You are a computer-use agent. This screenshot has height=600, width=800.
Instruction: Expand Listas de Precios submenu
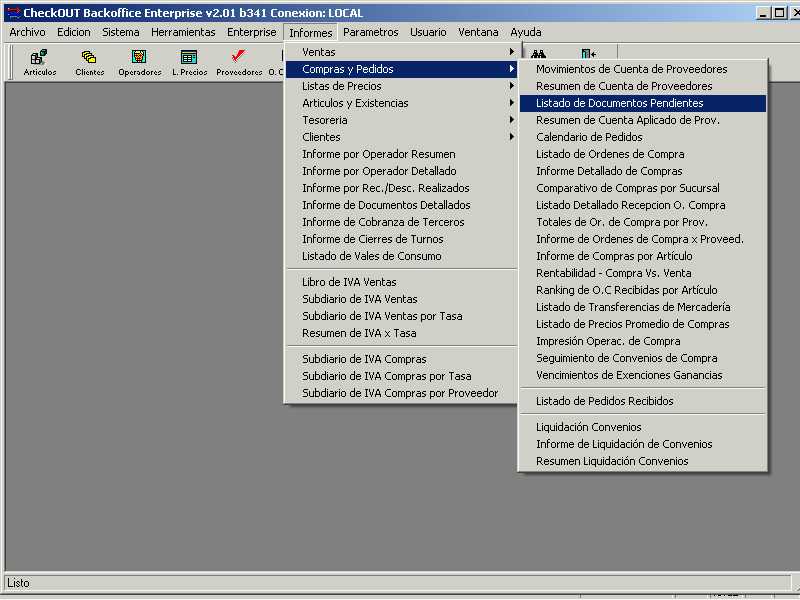pos(401,86)
